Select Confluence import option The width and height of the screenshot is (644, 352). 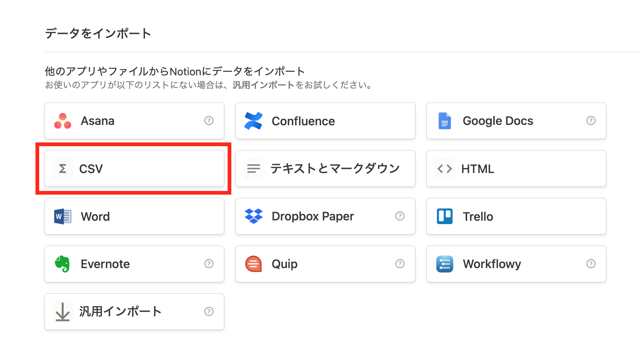325,121
